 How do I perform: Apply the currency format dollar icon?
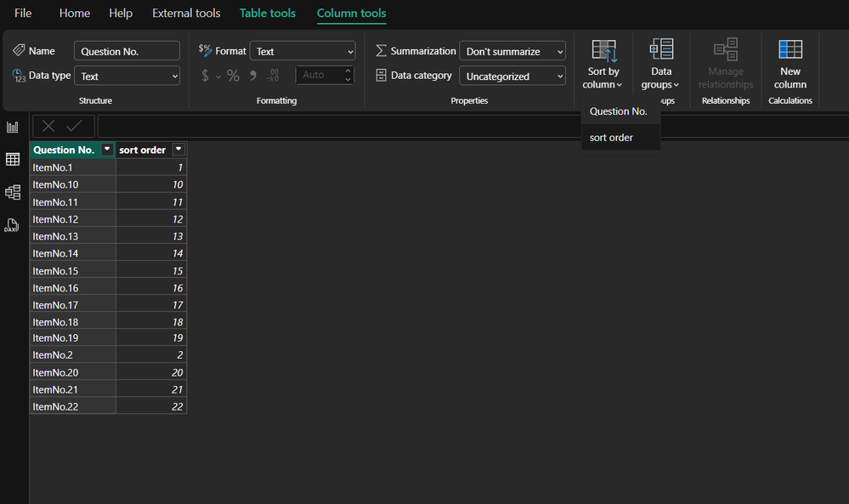[x=205, y=76]
